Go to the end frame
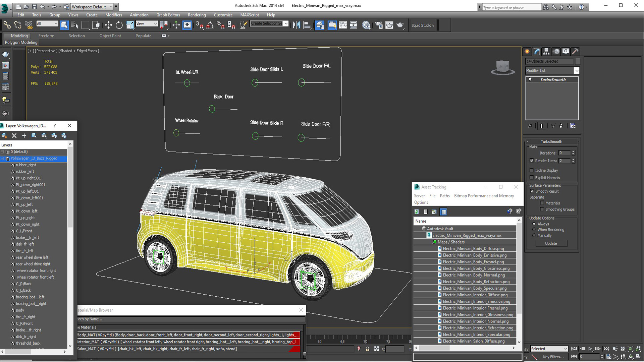This screenshot has width=644, height=362. pyautogui.click(x=606, y=349)
